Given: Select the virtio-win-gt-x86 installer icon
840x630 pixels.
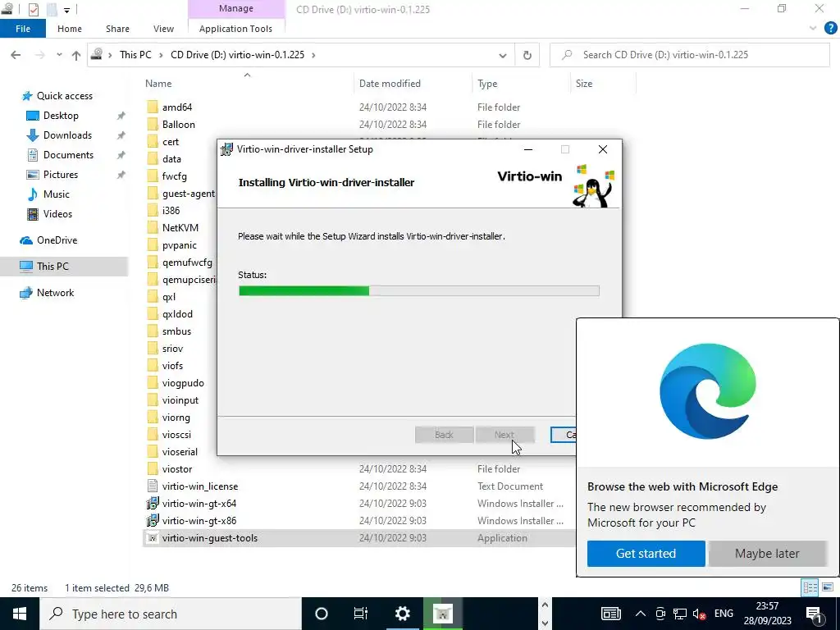Looking at the screenshot, I should 153,520.
